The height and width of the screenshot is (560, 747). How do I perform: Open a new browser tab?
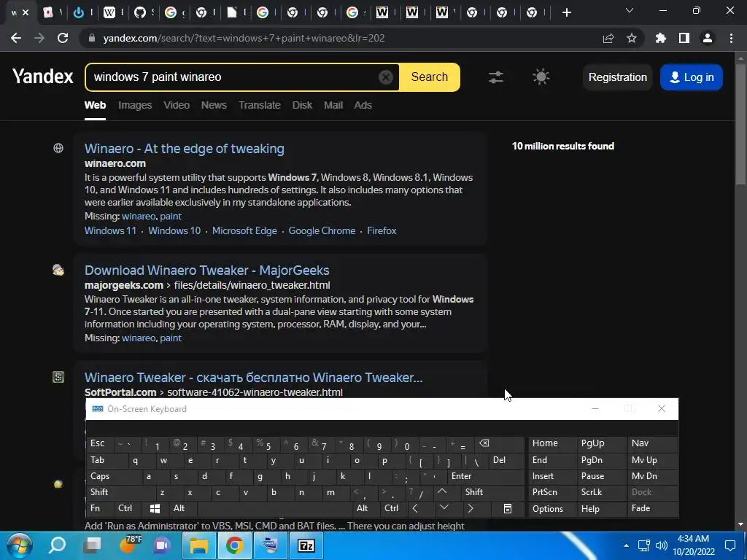click(x=566, y=12)
